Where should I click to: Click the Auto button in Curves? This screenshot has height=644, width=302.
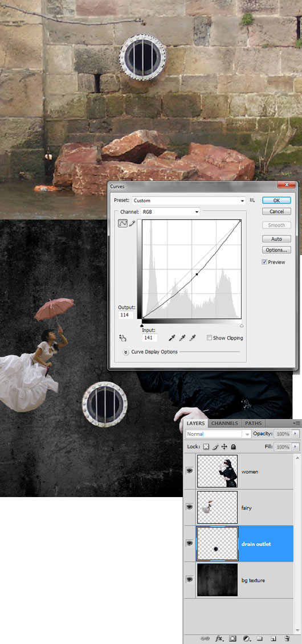click(276, 239)
